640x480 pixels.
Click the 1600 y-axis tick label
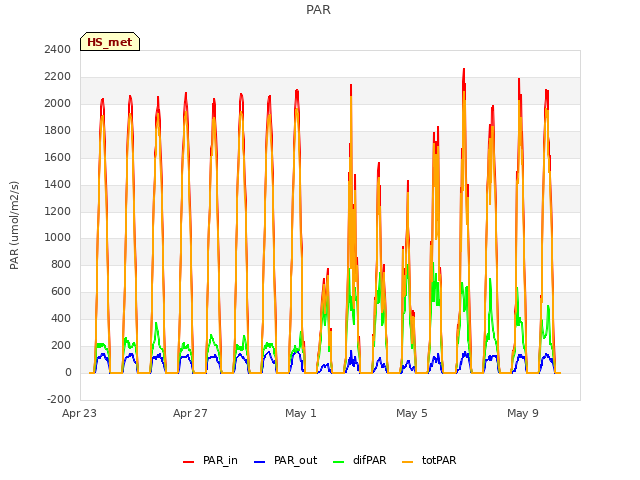[58, 158]
